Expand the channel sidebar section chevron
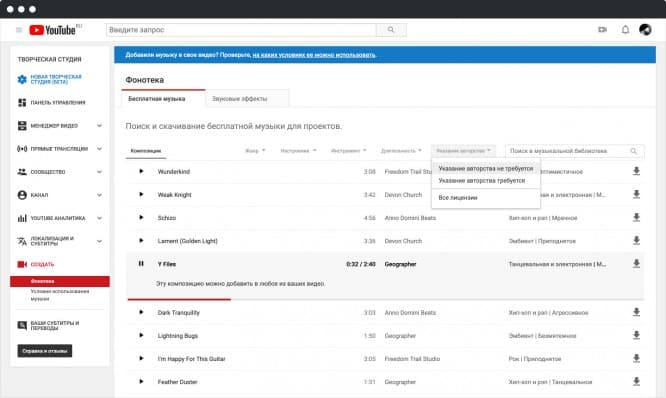 point(99,195)
